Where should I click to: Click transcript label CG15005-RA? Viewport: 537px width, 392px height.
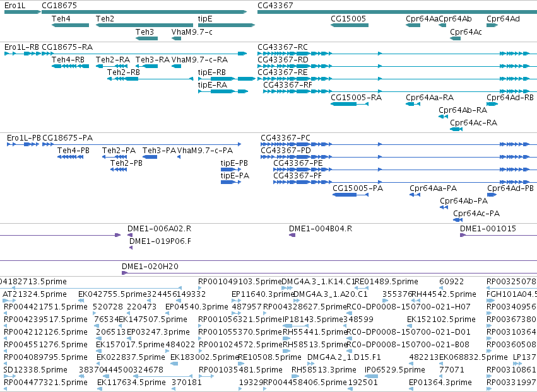[x=356, y=98]
